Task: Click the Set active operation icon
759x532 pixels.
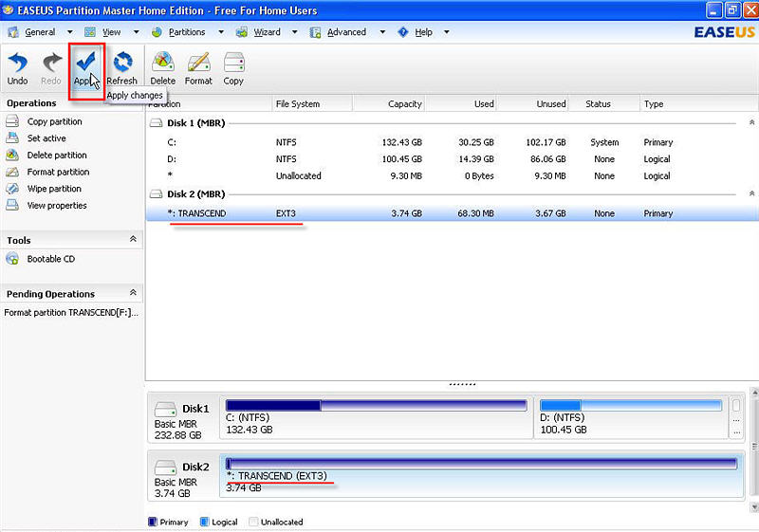Action: (x=12, y=138)
